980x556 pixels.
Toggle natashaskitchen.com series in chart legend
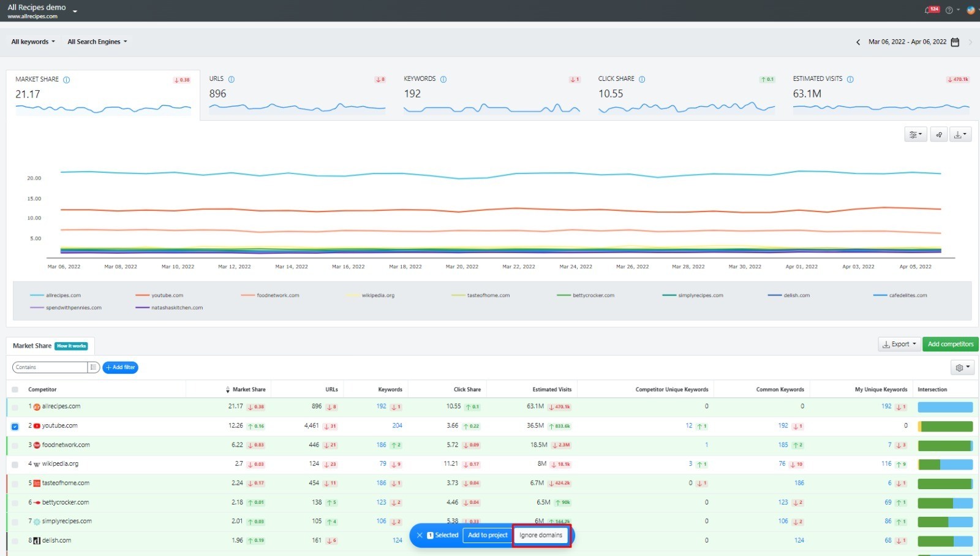[169, 308]
